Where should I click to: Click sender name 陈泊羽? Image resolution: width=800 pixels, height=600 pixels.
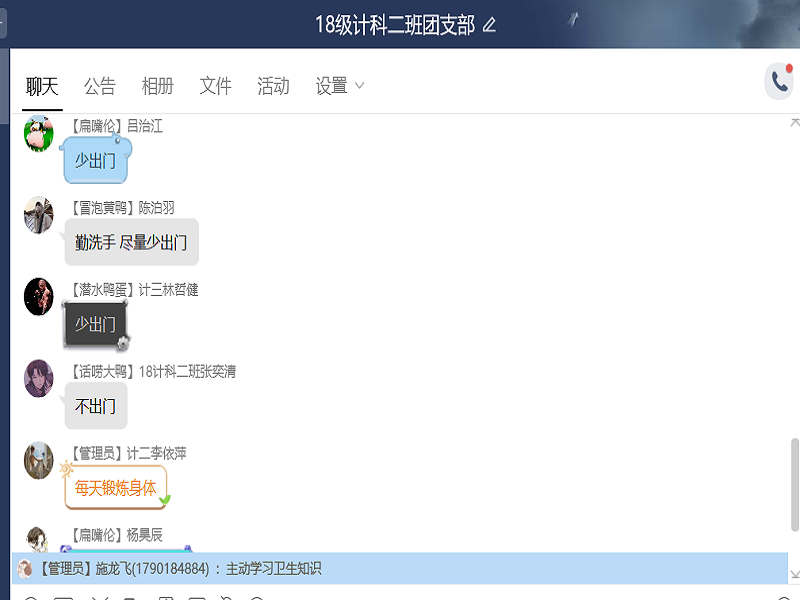click(x=157, y=208)
